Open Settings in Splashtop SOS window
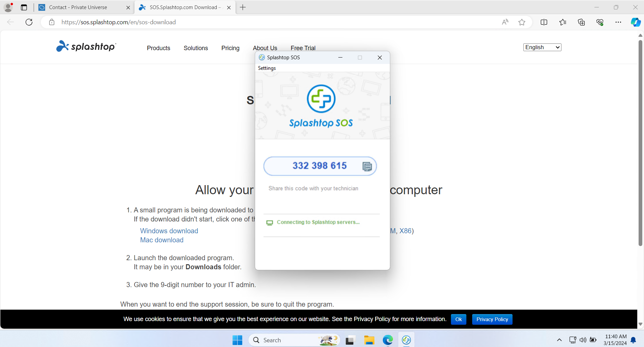The width and height of the screenshot is (644, 347). click(x=267, y=68)
